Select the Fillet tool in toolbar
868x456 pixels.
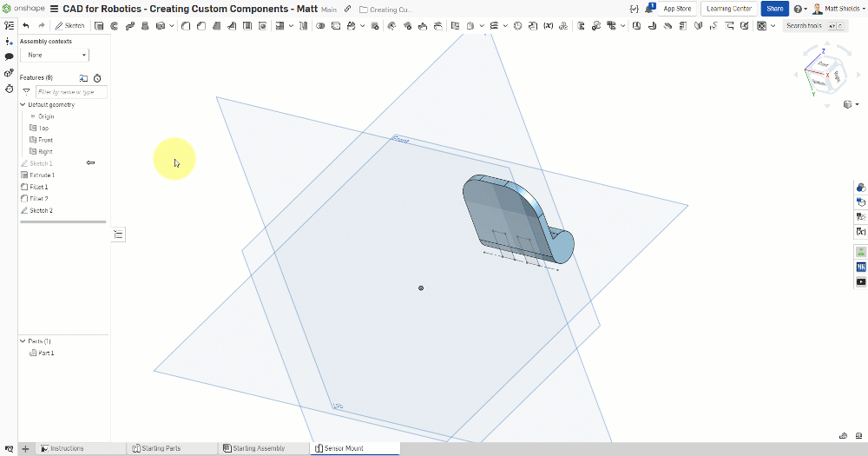pos(186,25)
